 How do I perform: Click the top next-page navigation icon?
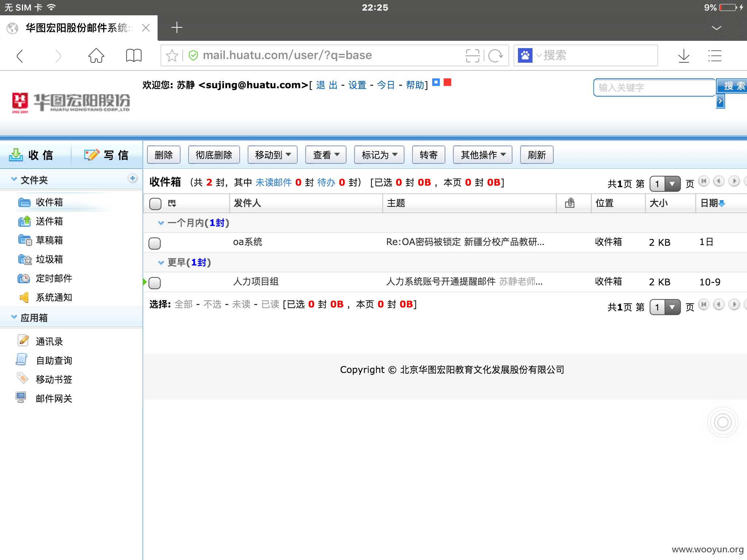point(734,181)
